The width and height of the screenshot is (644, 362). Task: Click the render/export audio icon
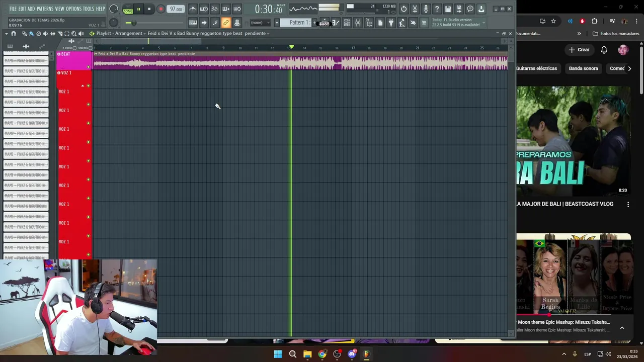click(x=459, y=9)
